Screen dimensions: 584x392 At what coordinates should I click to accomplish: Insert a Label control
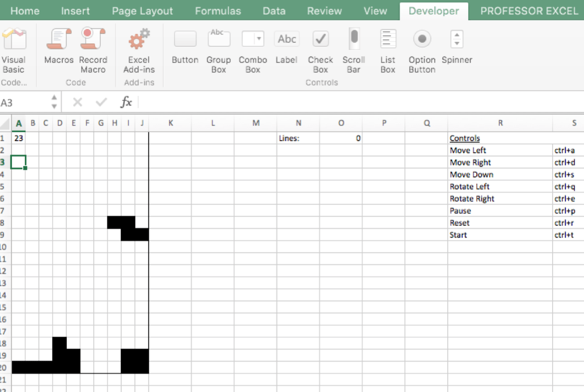pos(287,48)
